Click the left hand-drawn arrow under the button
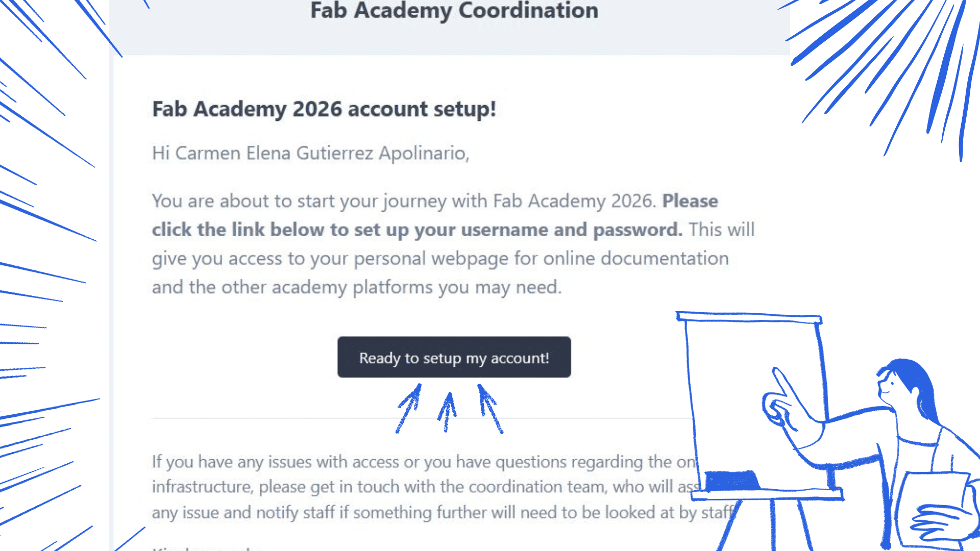Screen dimensions: 980x551 pyautogui.click(x=409, y=408)
